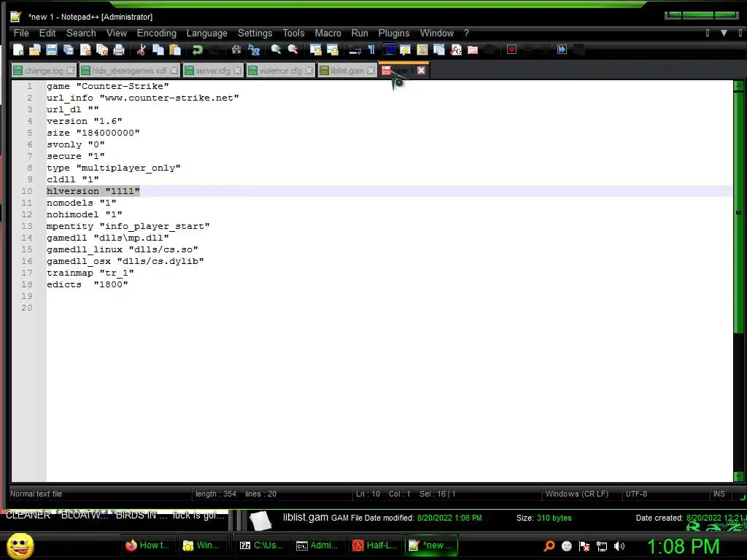
Task: Click the vertical scrollbar in the editor
Action: click(738, 214)
